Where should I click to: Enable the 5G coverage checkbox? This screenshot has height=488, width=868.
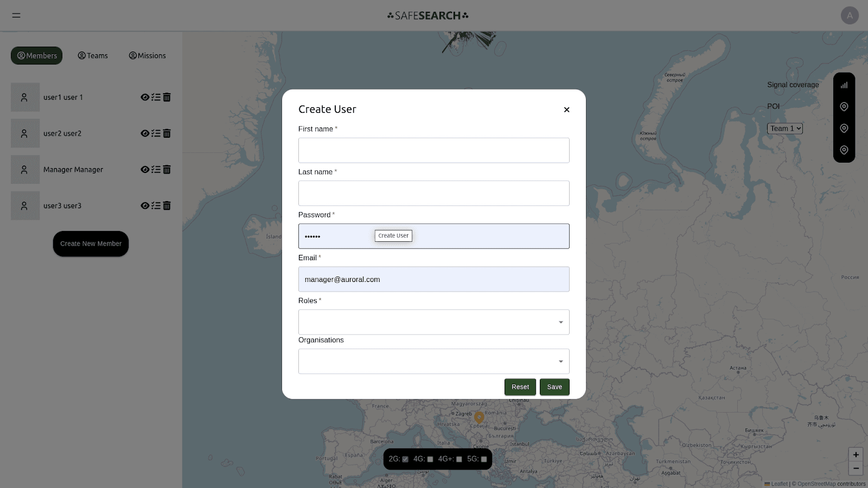(484, 459)
